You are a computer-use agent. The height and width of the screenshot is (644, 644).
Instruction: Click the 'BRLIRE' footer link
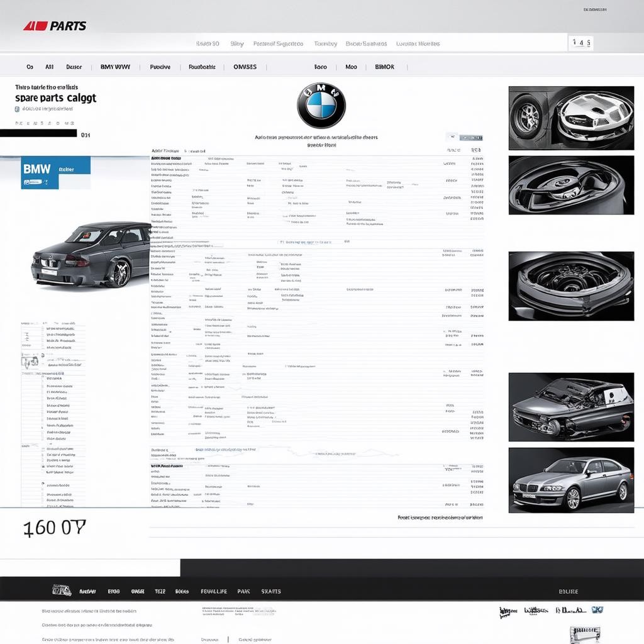coord(569,591)
